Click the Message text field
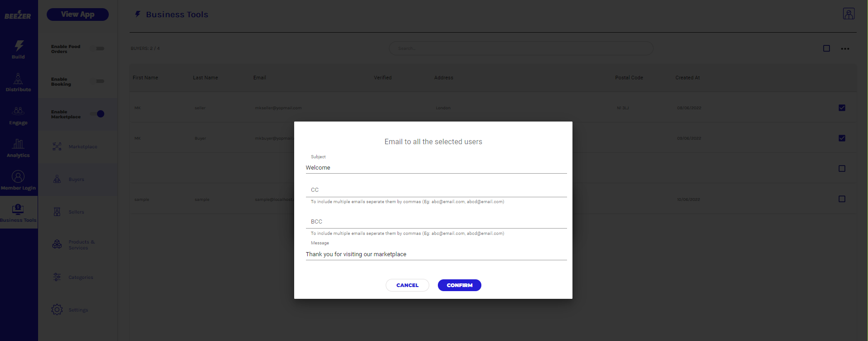The width and height of the screenshot is (868, 341). tap(436, 254)
